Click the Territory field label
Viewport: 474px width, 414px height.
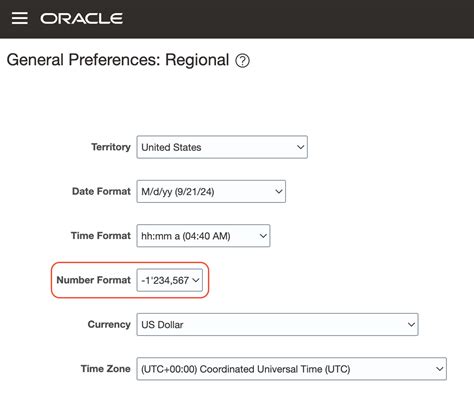pyautogui.click(x=111, y=147)
